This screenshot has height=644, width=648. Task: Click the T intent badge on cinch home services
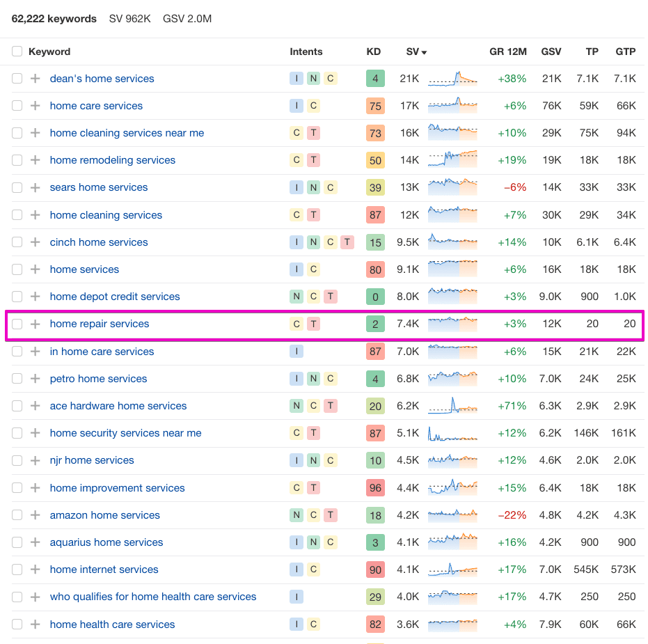click(347, 242)
